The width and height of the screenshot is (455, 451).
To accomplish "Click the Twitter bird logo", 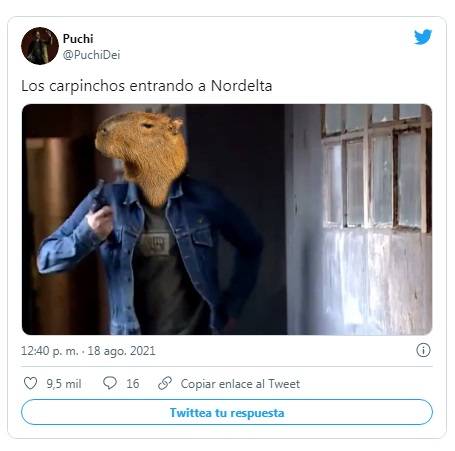I will tap(423, 37).
